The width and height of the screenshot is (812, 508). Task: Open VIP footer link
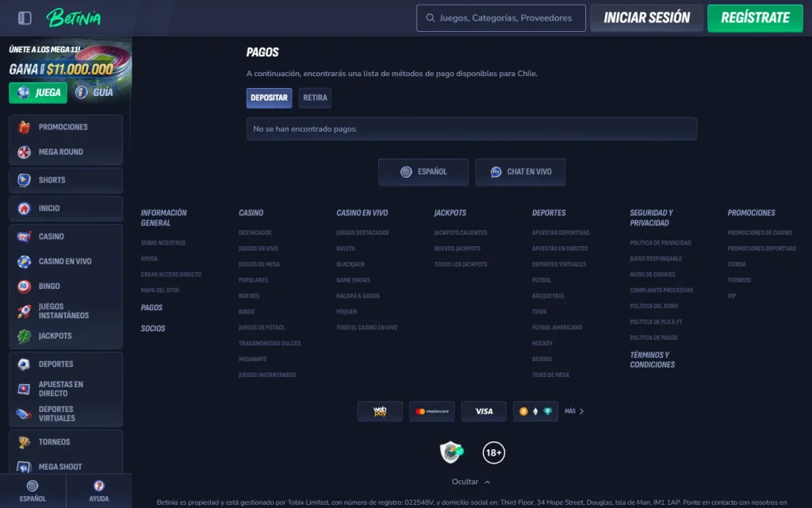(731, 296)
